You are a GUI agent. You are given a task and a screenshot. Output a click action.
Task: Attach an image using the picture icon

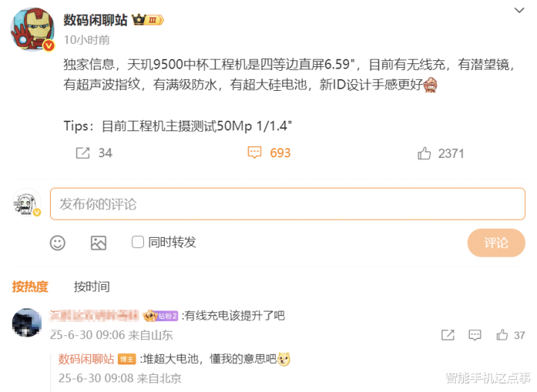pyautogui.click(x=98, y=243)
